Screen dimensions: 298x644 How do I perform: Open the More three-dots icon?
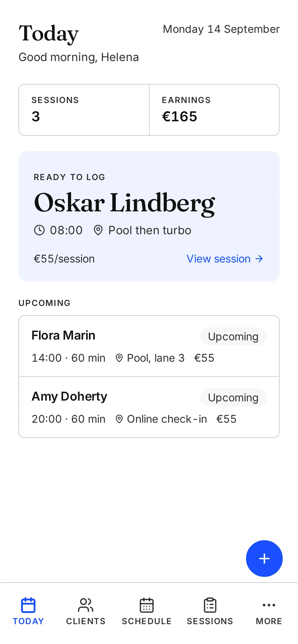coord(269,605)
